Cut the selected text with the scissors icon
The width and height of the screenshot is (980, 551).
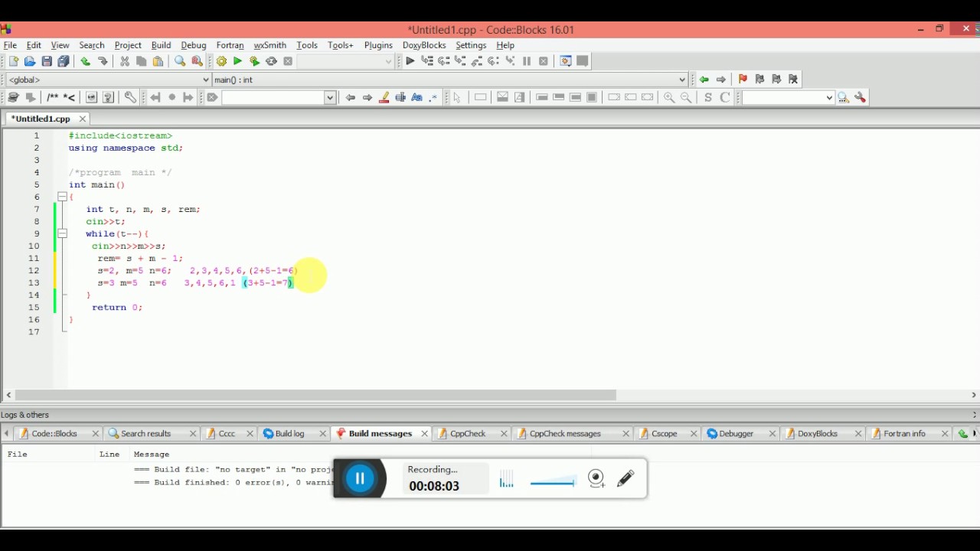(x=124, y=61)
